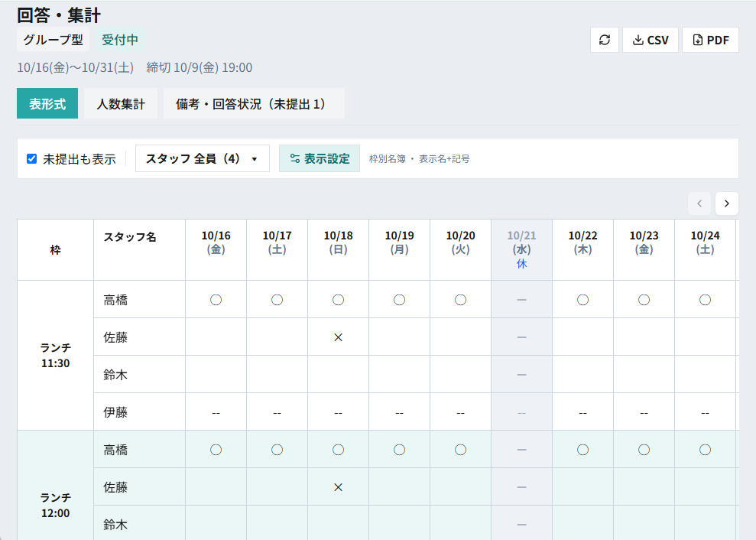Switch to the 表形式 tab
This screenshot has height=540, width=756.
(47, 103)
